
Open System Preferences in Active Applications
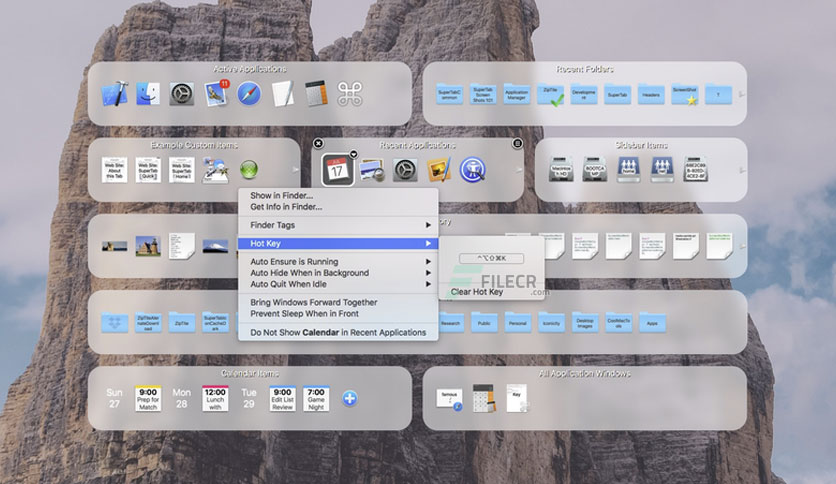pos(182,94)
